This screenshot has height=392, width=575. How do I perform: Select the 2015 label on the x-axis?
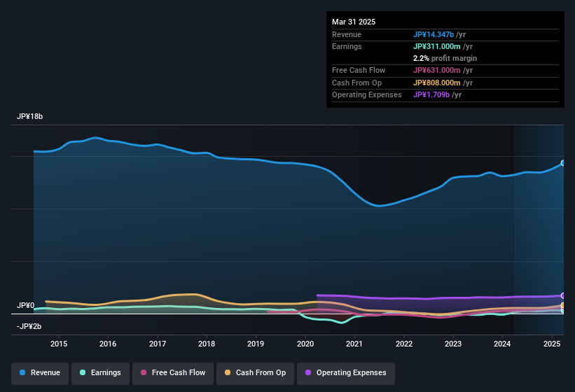(59, 344)
